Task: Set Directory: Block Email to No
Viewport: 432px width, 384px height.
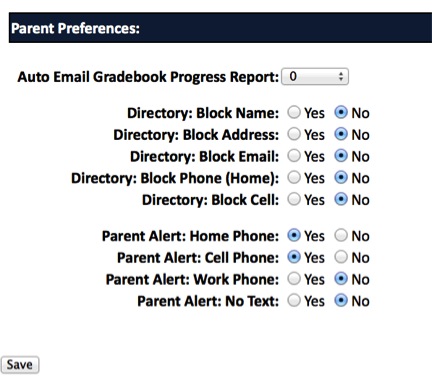Action: click(341, 156)
